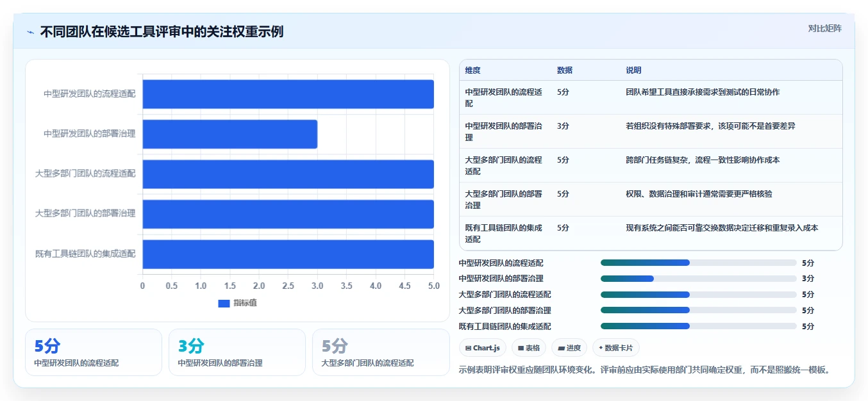This screenshot has width=868, height=401.
Task: Click the chart bar for 中型研发团队的流程适配
Action: click(x=288, y=94)
